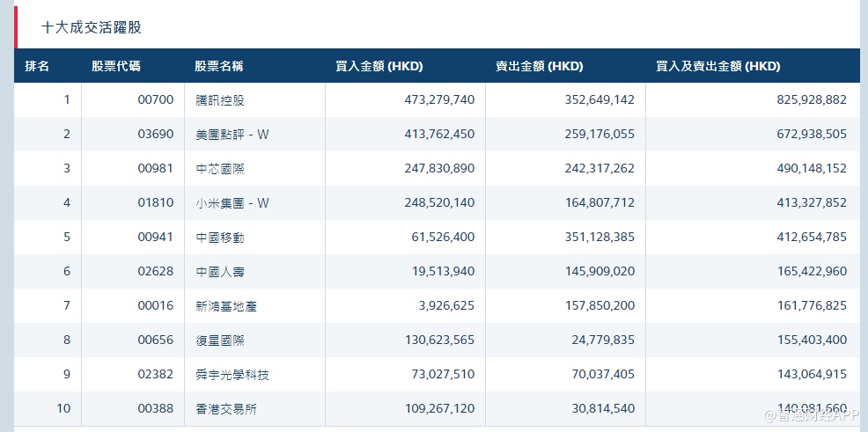
Task: Click the 股票代碼 column header
Action: point(116,66)
